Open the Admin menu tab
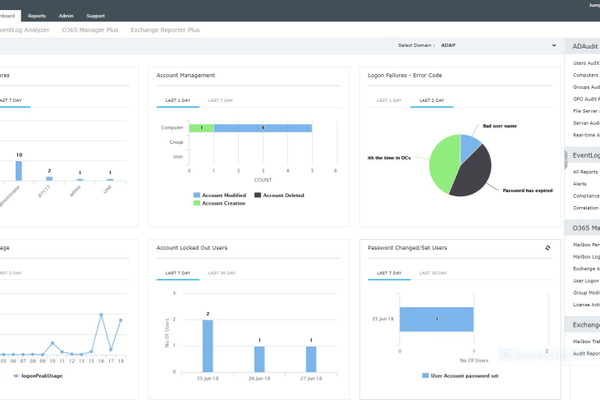 [66, 16]
